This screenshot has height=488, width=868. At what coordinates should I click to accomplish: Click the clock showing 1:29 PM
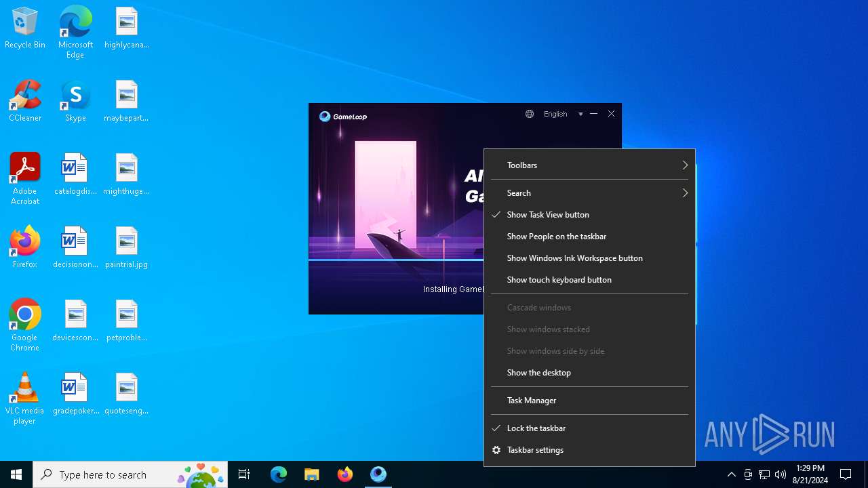click(810, 474)
